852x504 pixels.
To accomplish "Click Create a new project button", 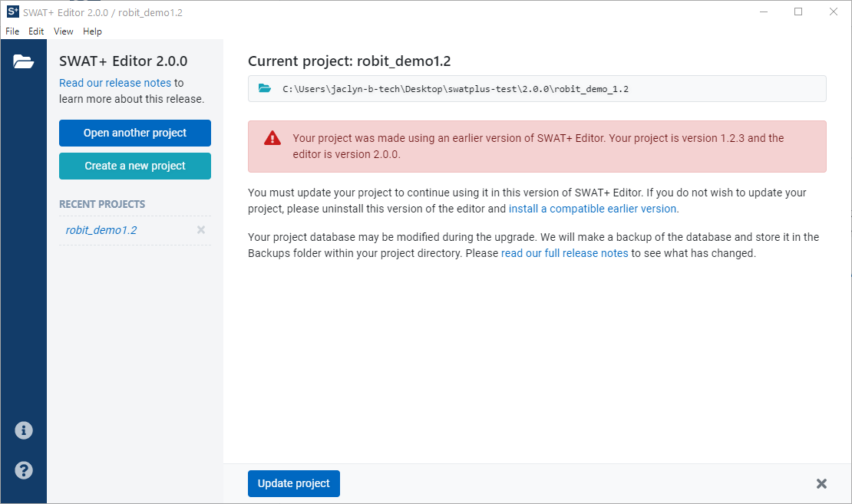I will point(135,166).
